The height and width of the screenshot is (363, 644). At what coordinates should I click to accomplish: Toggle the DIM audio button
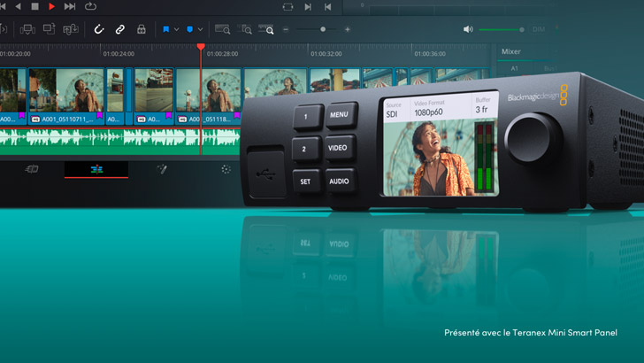click(539, 29)
